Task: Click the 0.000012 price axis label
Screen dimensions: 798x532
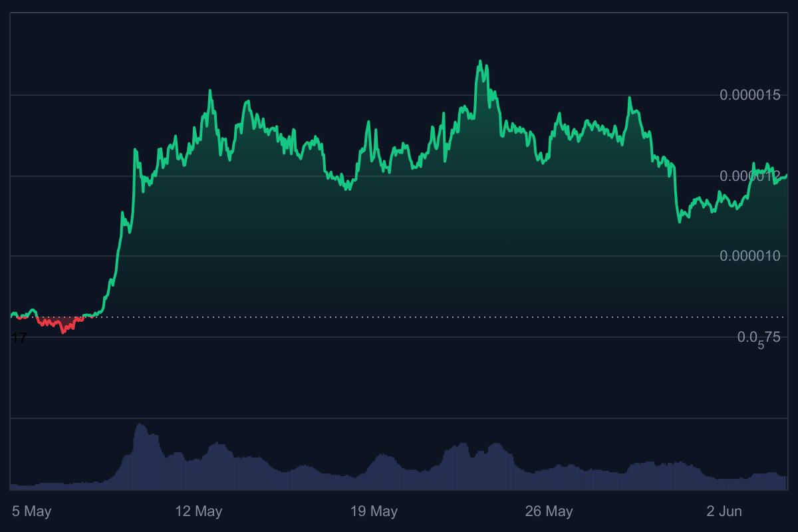Action: 750,176
